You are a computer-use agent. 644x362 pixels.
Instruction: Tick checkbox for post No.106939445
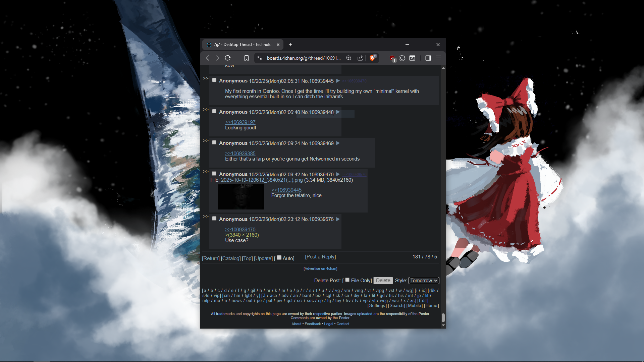(214, 80)
